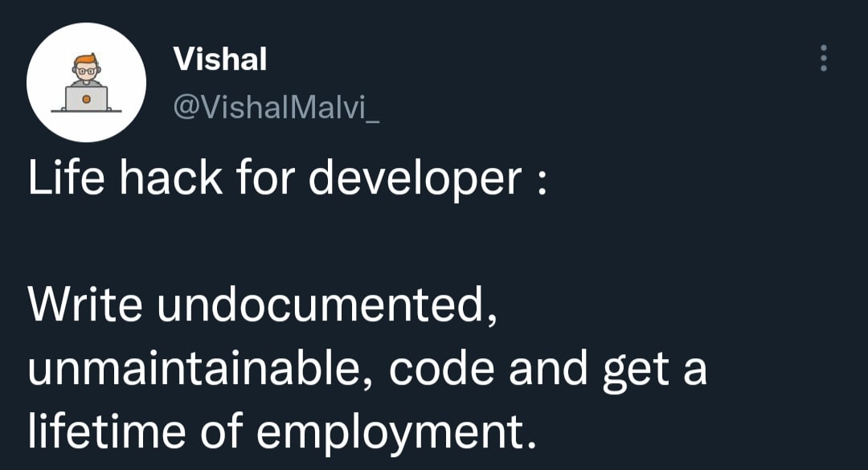The width and height of the screenshot is (868, 470).
Task: Click the word "code" in the tweet
Action: coord(448,369)
